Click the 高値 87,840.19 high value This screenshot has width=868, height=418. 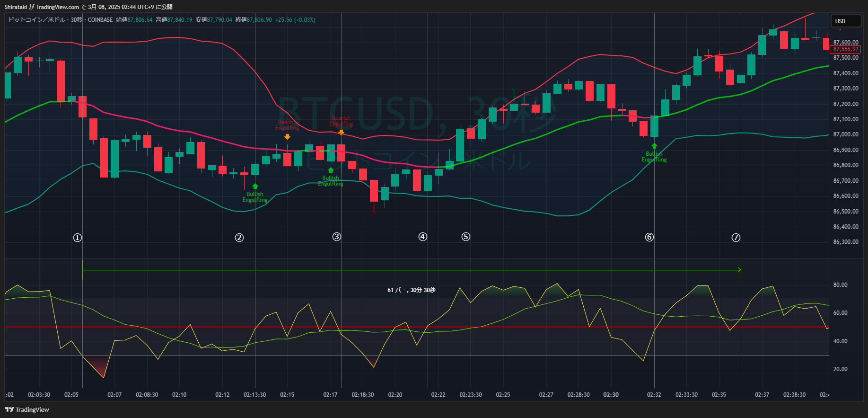click(174, 20)
